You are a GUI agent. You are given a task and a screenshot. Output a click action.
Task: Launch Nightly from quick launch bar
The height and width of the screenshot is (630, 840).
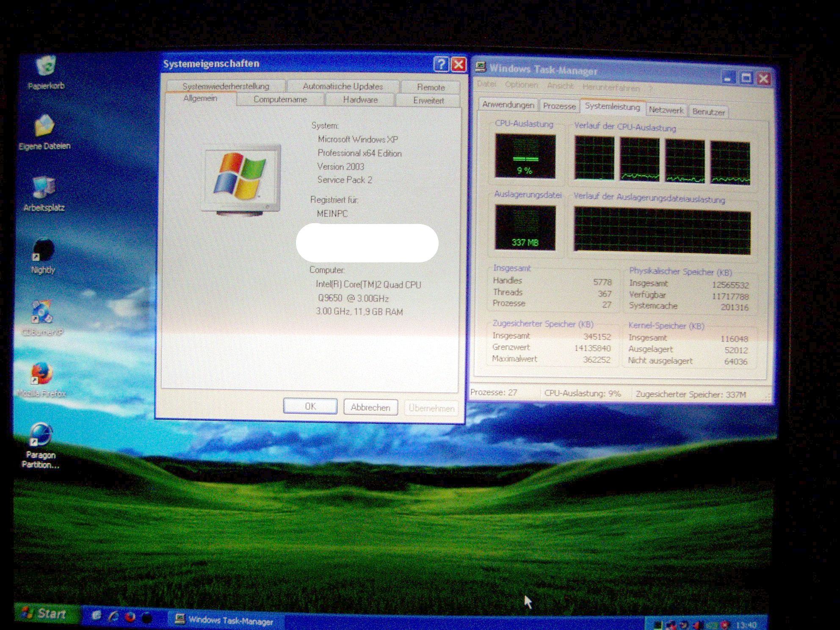point(147,618)
